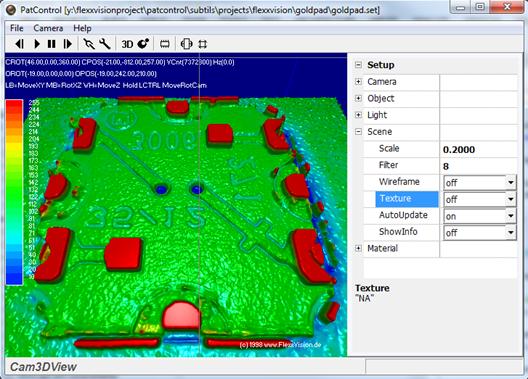Screen dimensions: 528x379
Task: Click the fit-view frame icon
Action: pyautogui.click(x=186, y=44)
